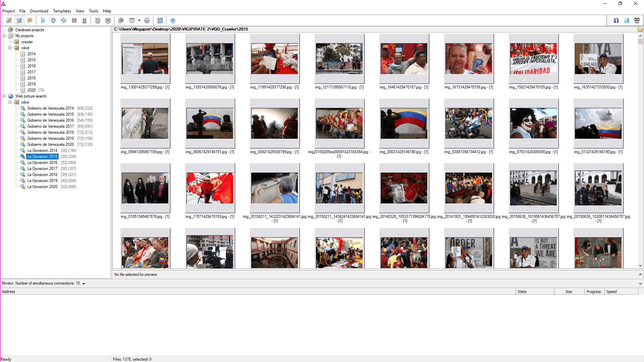644x362 pixels.
Task: Collapse the Web picture search node
Action: click(4, 96)
